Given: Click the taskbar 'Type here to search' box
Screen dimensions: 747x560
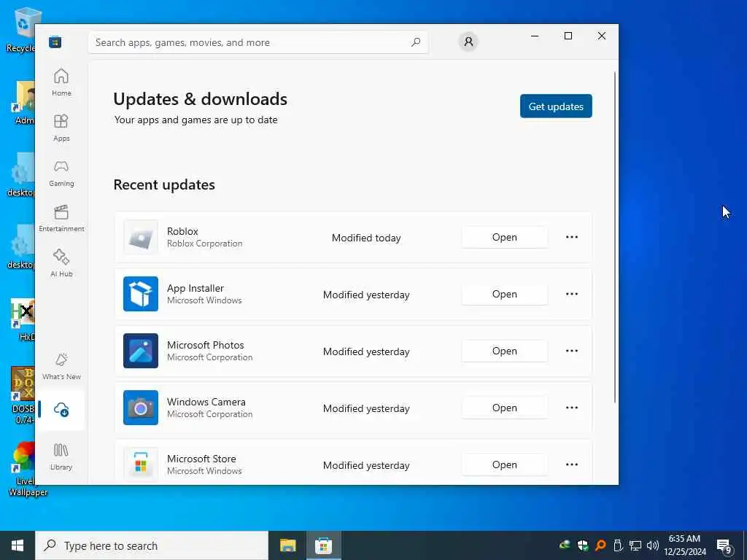Looking at the screenshot, I should tap(152, 545).
